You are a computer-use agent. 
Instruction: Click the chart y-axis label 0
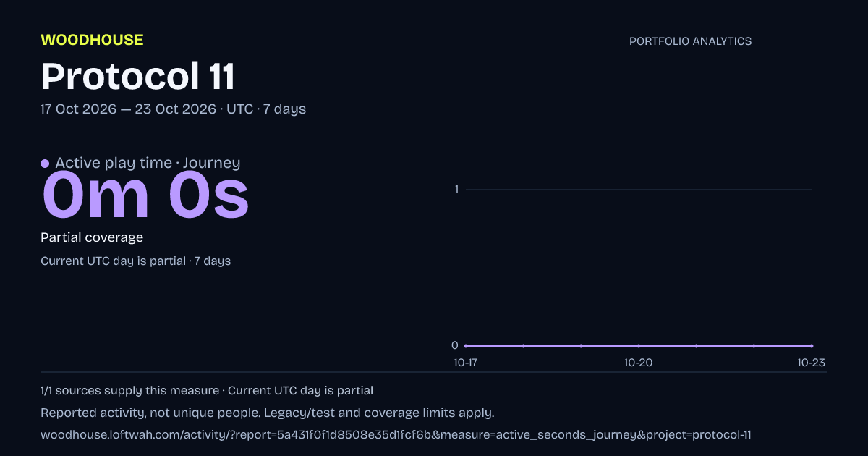[x=455, y=345]
